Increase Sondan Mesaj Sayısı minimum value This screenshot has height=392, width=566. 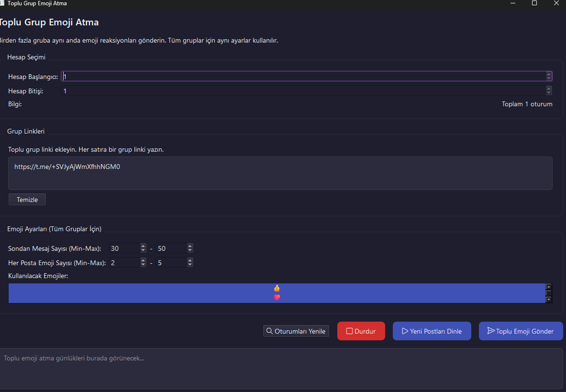[x=143, y=246]
